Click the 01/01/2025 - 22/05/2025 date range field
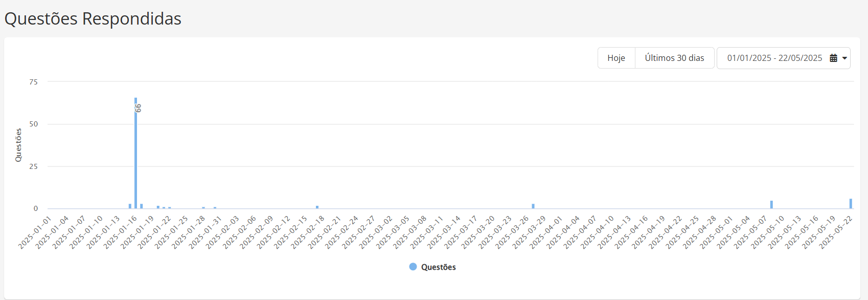Viewport: 868px width, 300px height. [783, 58]
